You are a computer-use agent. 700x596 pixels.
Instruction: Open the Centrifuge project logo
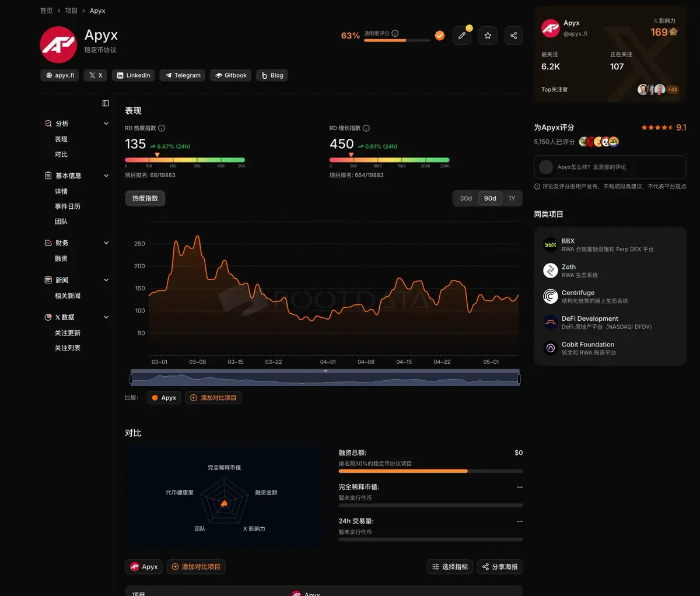[550, 296]
